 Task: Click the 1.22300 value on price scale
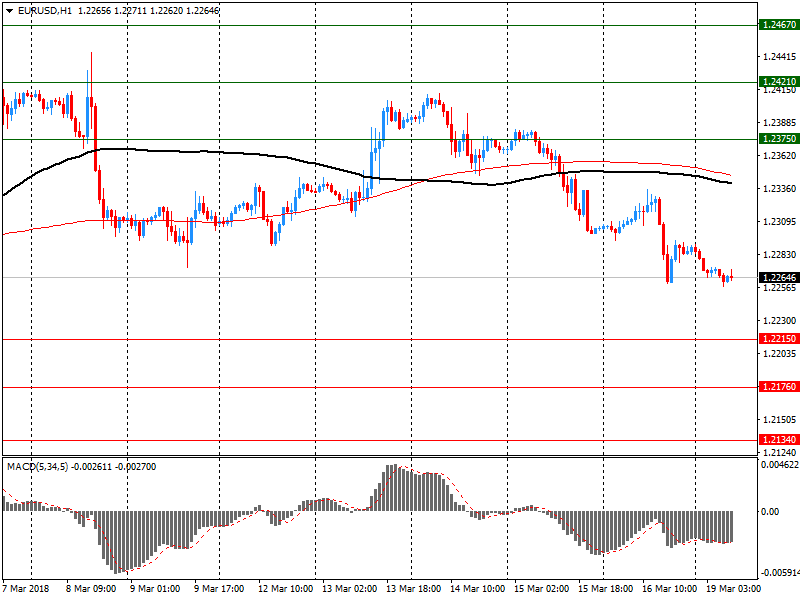779,320
